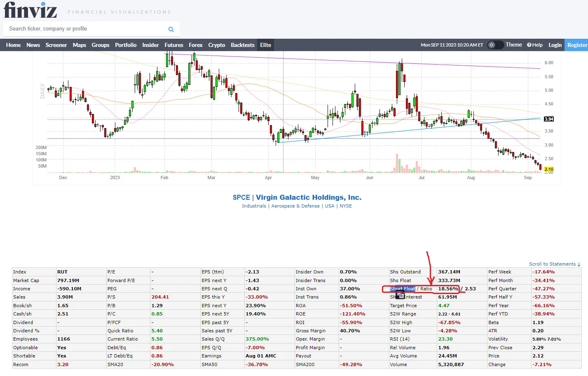Open the SPCE ticker link
This screenshot has height=376, width=588.
pyautogui.click(x=241, y=198)
